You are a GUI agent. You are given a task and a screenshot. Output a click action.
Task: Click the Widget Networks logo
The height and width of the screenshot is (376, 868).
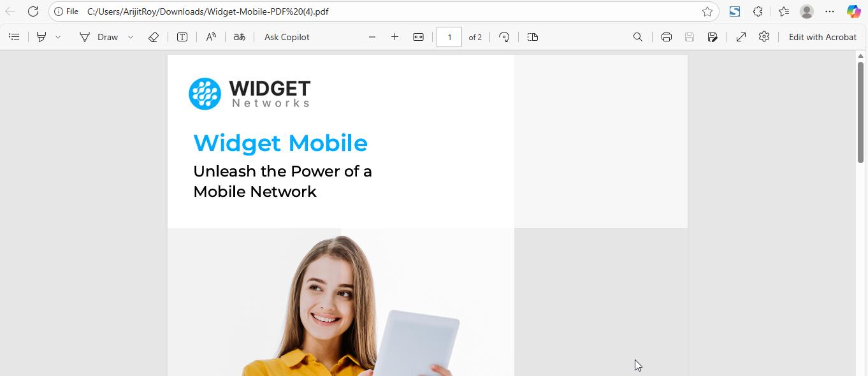pos(249,94)
